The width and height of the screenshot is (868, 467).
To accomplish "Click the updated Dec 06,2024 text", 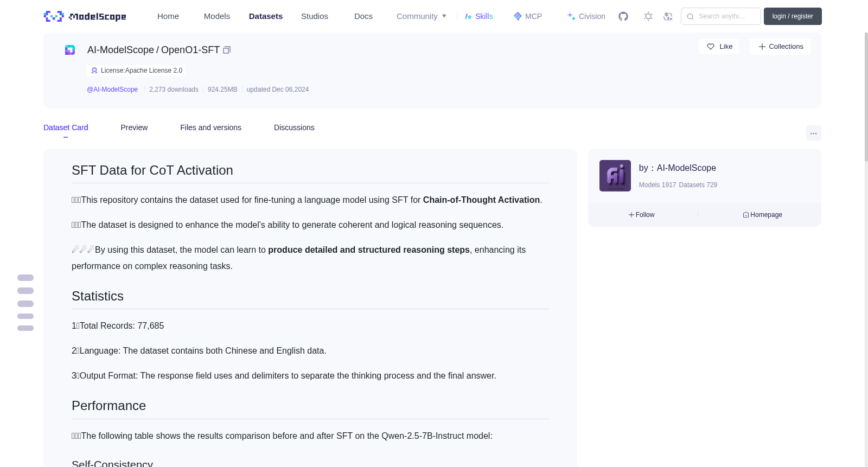I will (278, 89).
